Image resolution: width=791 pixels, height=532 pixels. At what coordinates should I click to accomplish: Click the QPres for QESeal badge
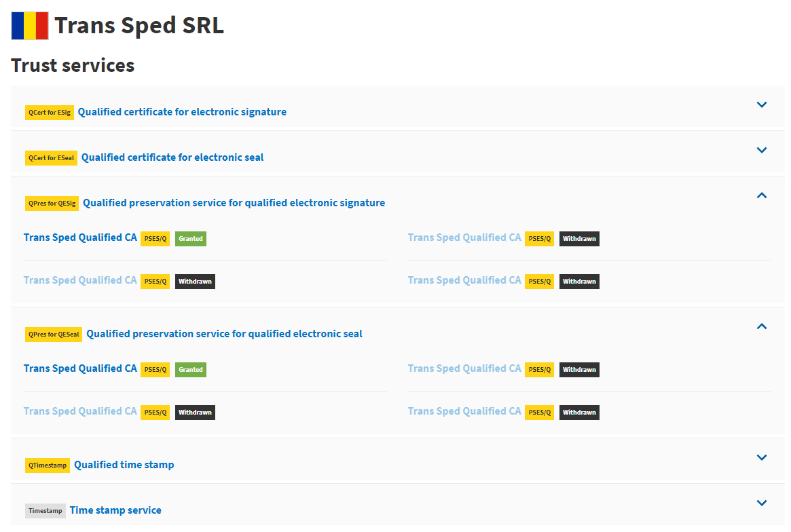point(54,335)
